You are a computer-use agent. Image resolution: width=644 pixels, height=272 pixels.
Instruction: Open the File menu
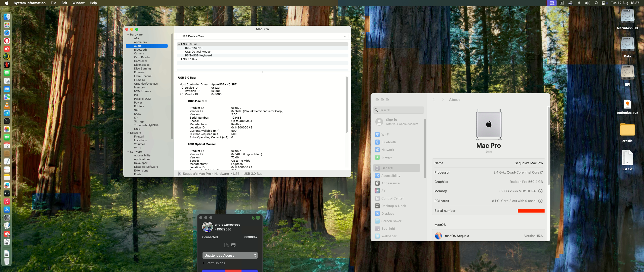[53, 3]
